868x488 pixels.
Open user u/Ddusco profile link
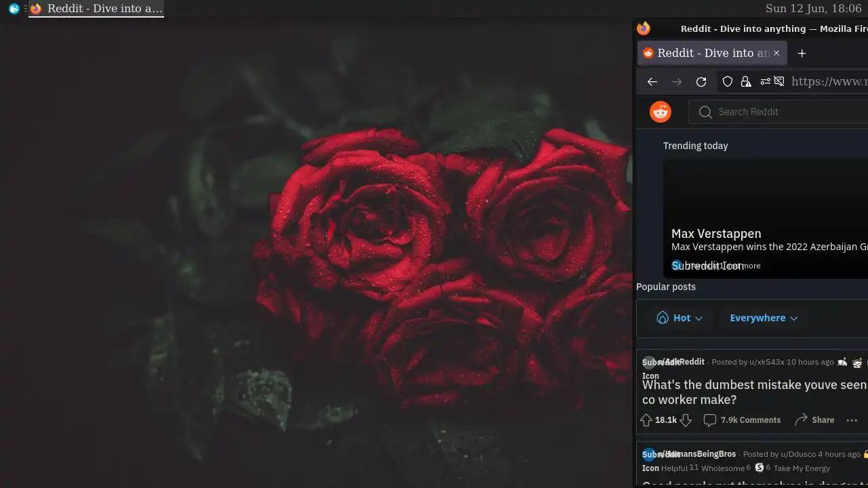click(797, 454)
